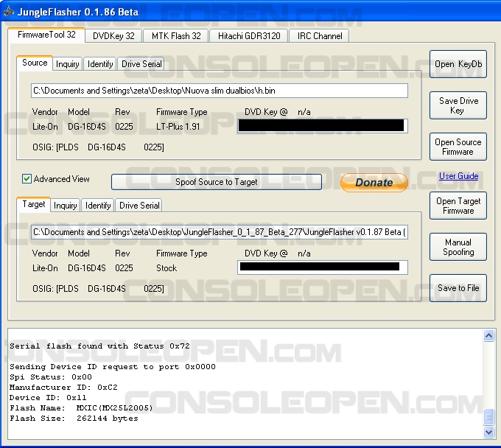Click the 'LT-Plus 1.91' firmware type text

(178, 127)
